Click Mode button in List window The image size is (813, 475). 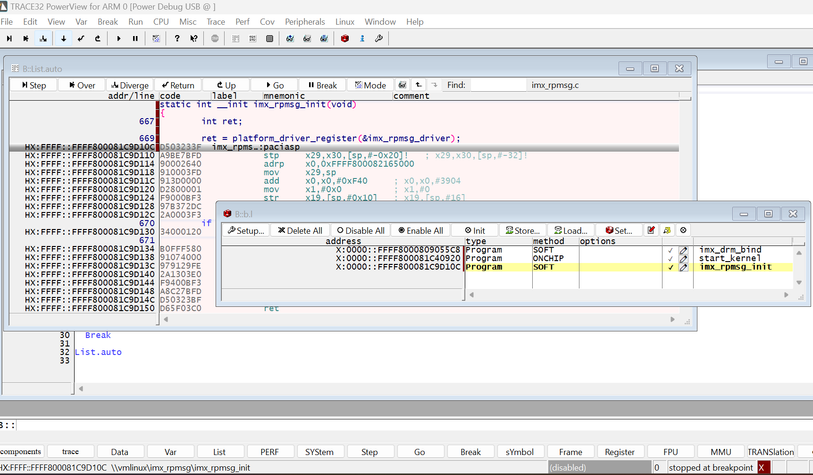(371, 86)
